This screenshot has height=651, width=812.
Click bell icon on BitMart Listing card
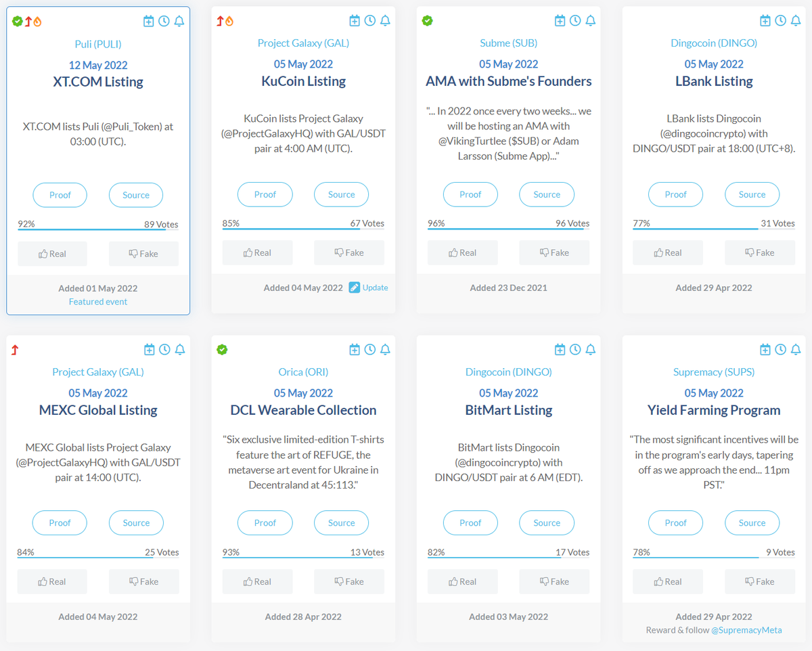pos(590,350)
